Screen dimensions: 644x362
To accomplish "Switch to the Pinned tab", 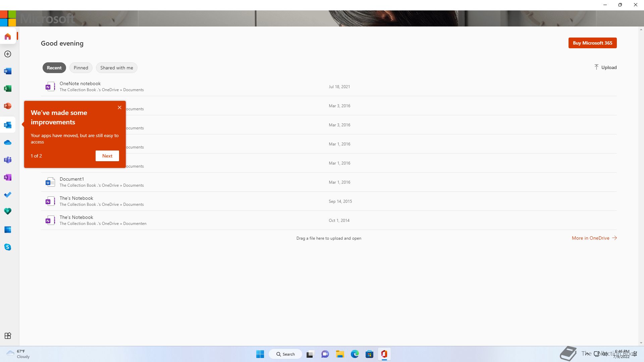I will coord(81,68).
